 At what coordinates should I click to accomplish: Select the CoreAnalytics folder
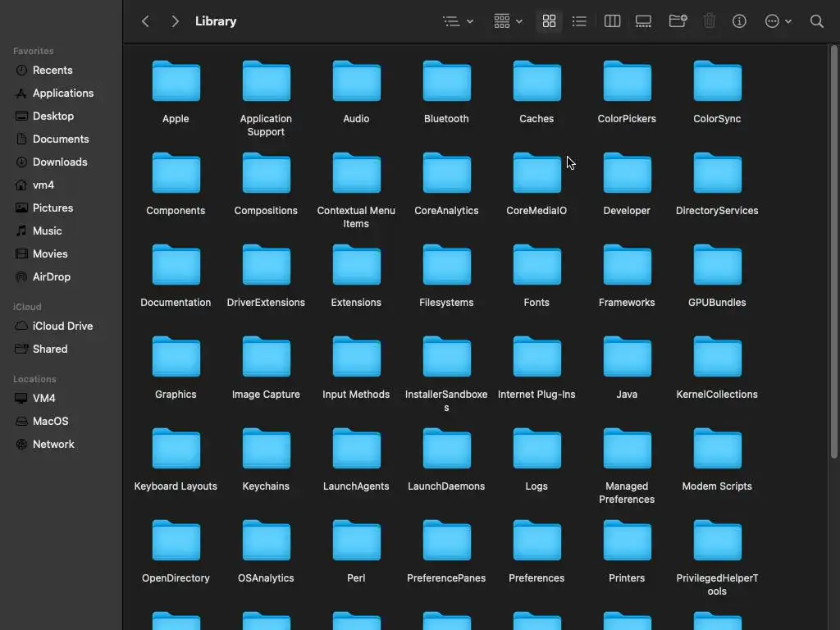446,174
